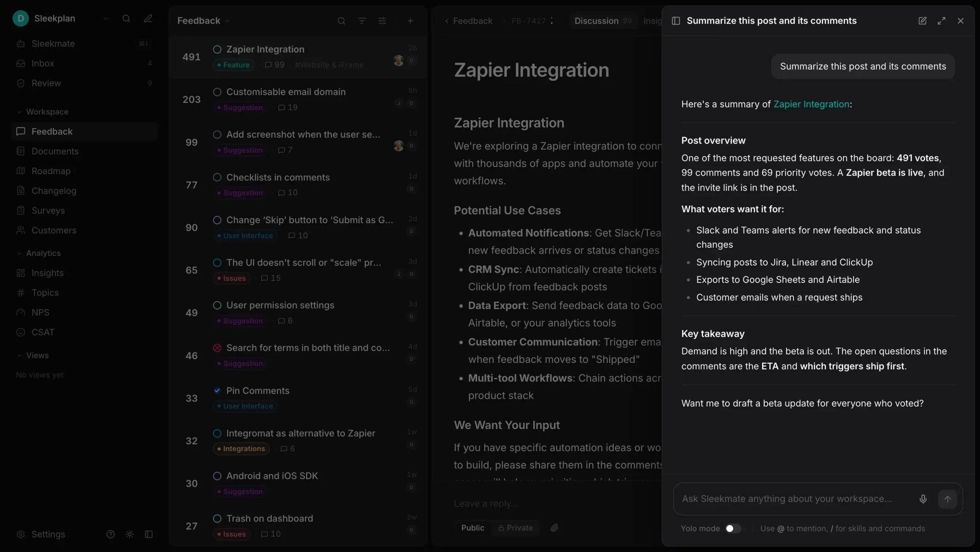Close the Sleekmate summary panel
980x552 pixels.
pos(960,21)
